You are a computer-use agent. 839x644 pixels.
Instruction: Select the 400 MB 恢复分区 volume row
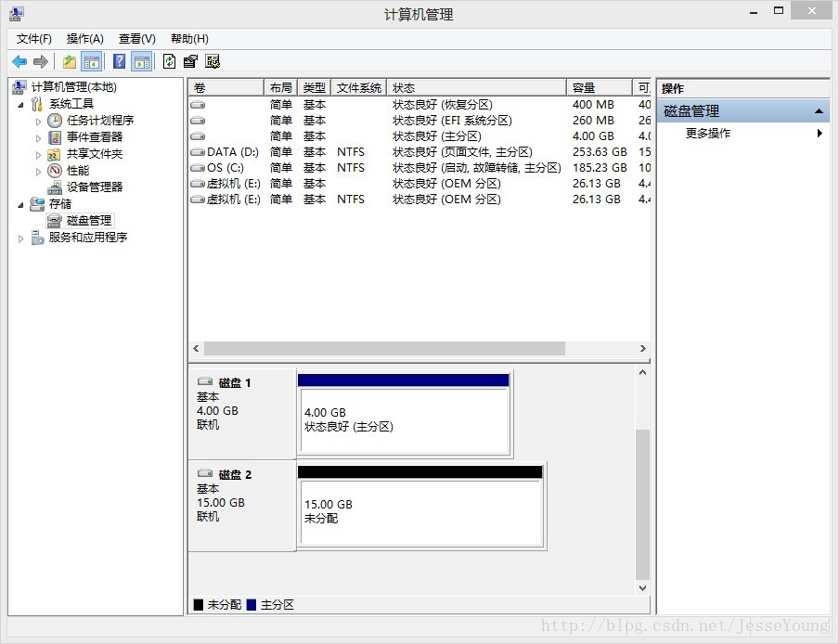coord(419,104)
